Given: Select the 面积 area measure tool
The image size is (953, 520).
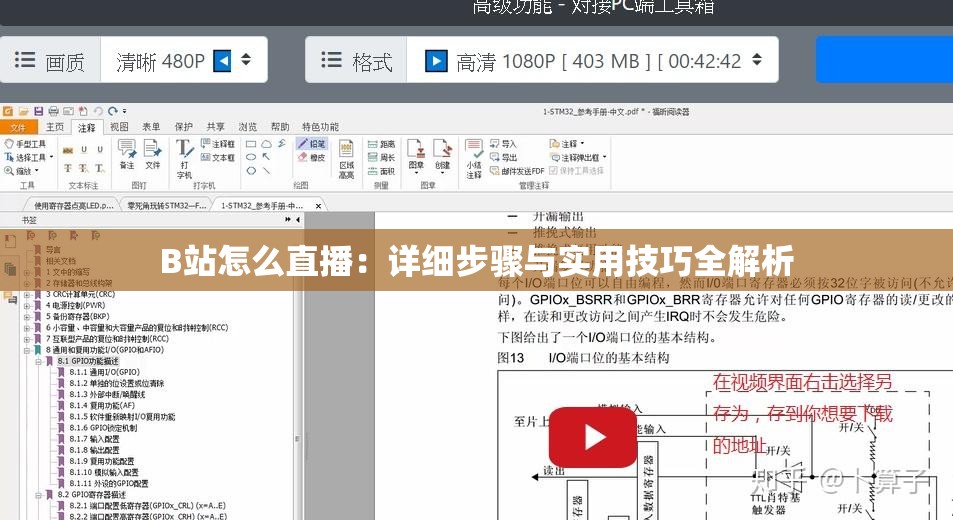Looking at the screenshot, I should coord(382,171).
